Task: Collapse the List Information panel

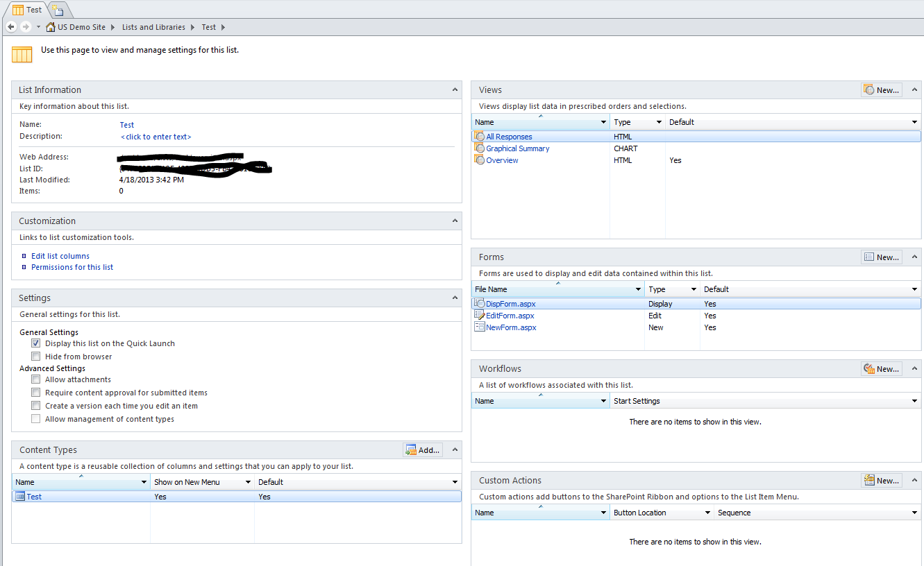Action: [455, 89]
